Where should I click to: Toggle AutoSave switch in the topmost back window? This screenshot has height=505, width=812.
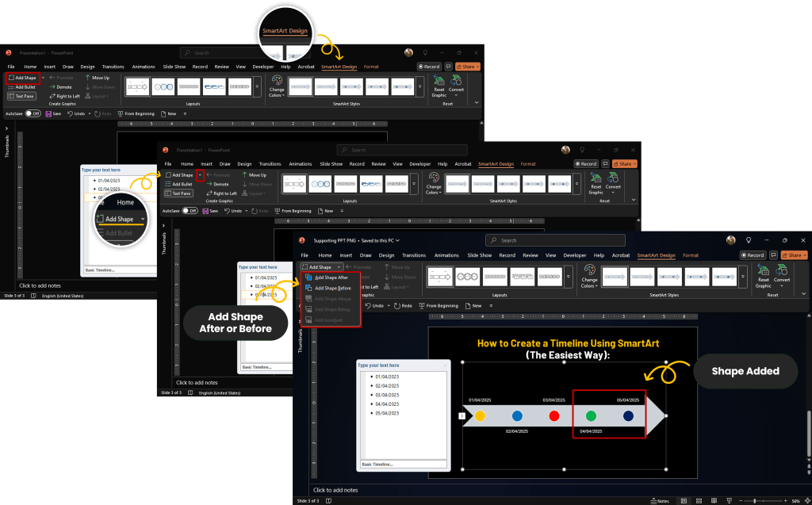coord(33,113)
